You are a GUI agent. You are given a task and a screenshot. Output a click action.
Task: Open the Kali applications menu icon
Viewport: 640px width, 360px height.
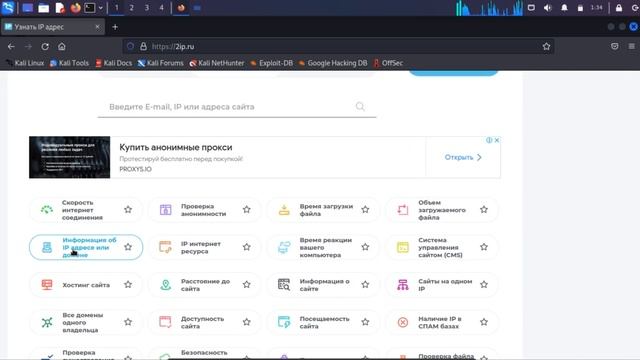click(8, 7)
